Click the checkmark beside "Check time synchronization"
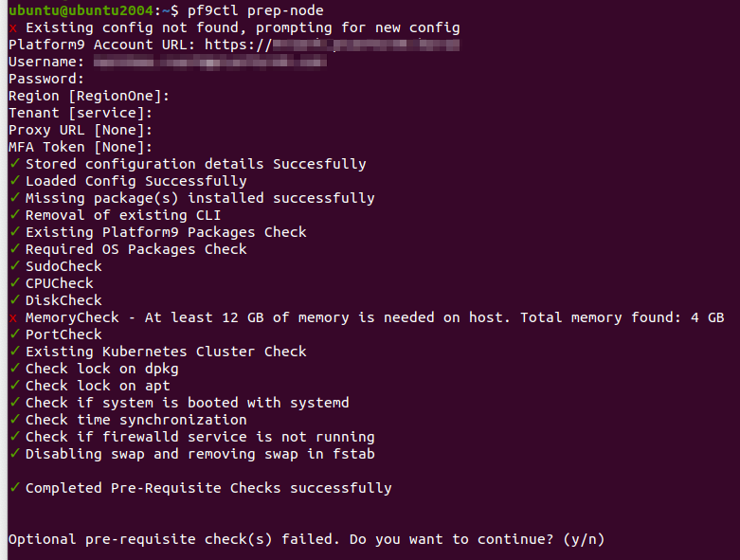 14,420
